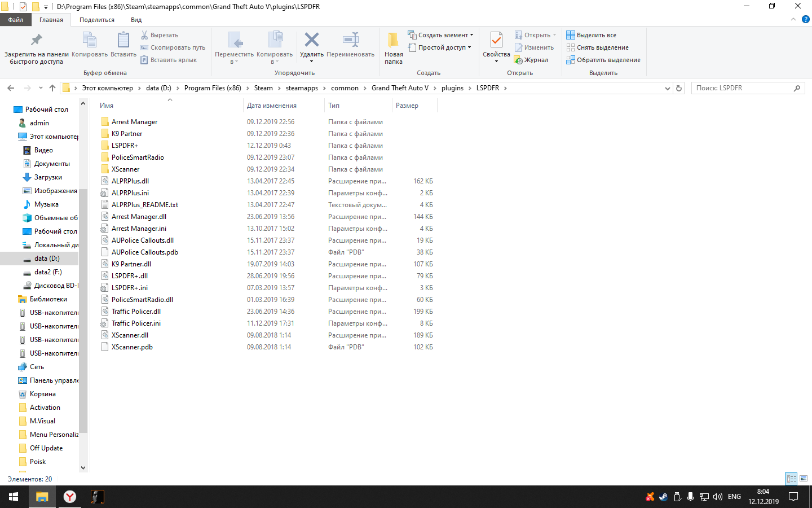Collapse the ribbon with the chevron
Image resolution: width=812 pixels, height=508 pixels.
pyautogui.click(x=793, y=19)
